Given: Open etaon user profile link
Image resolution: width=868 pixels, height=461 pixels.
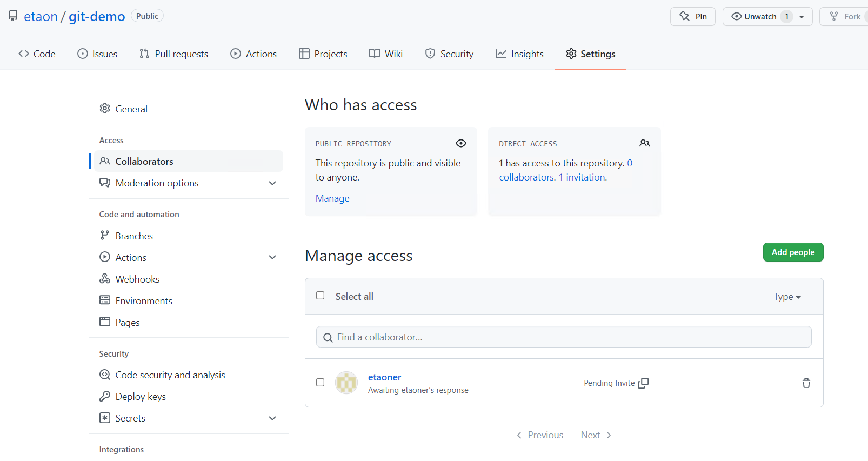Looking at the screenshot, I should coord(41,17).
